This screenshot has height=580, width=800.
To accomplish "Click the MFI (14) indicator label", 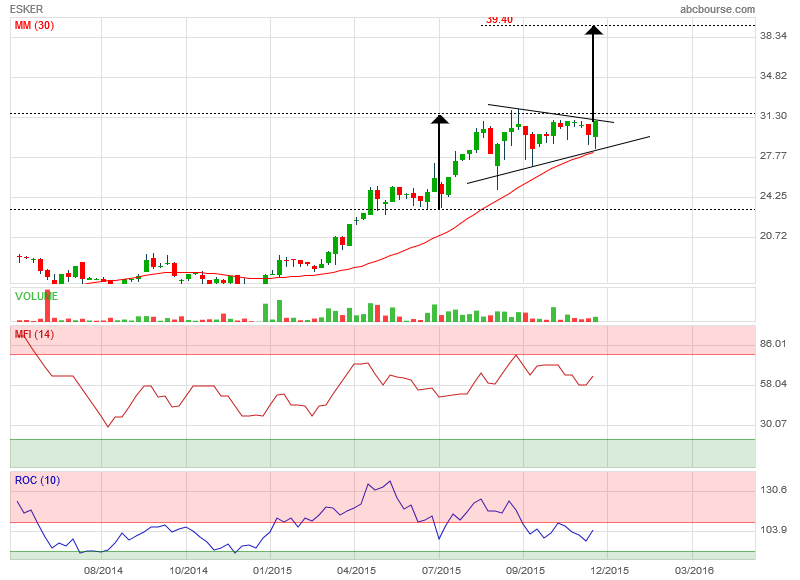I will pos(34,335).
